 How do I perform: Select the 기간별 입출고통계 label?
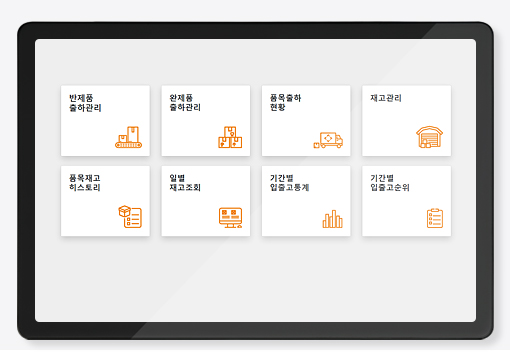coord(289,183)
